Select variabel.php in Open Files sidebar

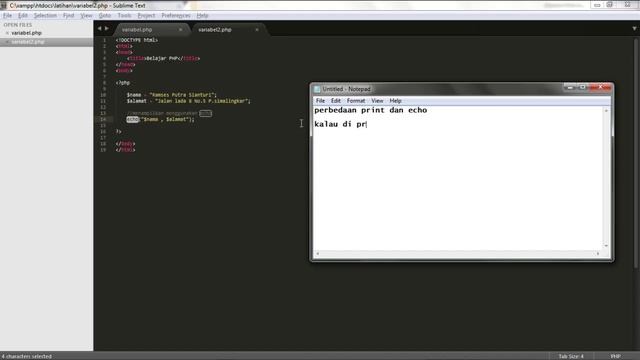tap(27, 33)
